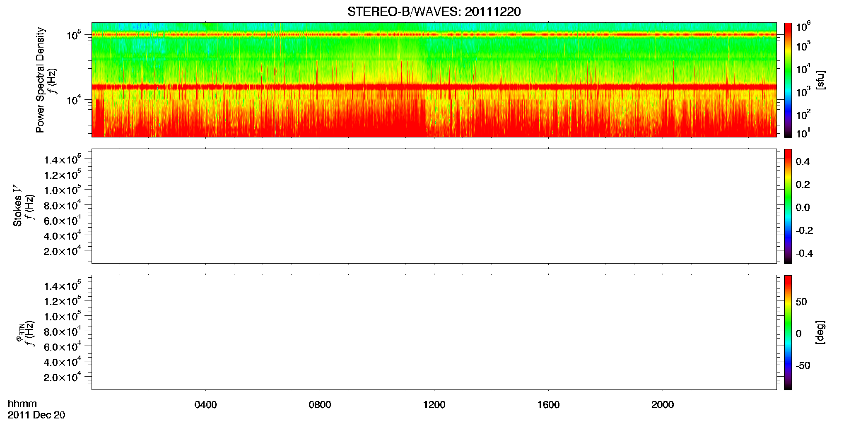Click the empty Stokes V panel

coord(434,206)
